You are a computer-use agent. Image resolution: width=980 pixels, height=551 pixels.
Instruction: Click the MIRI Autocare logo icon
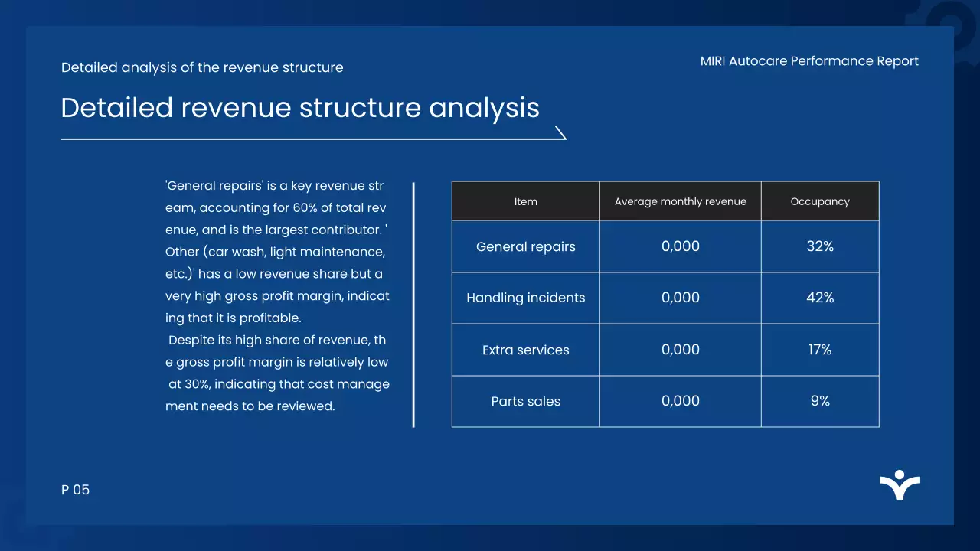[x=900, y=484]
